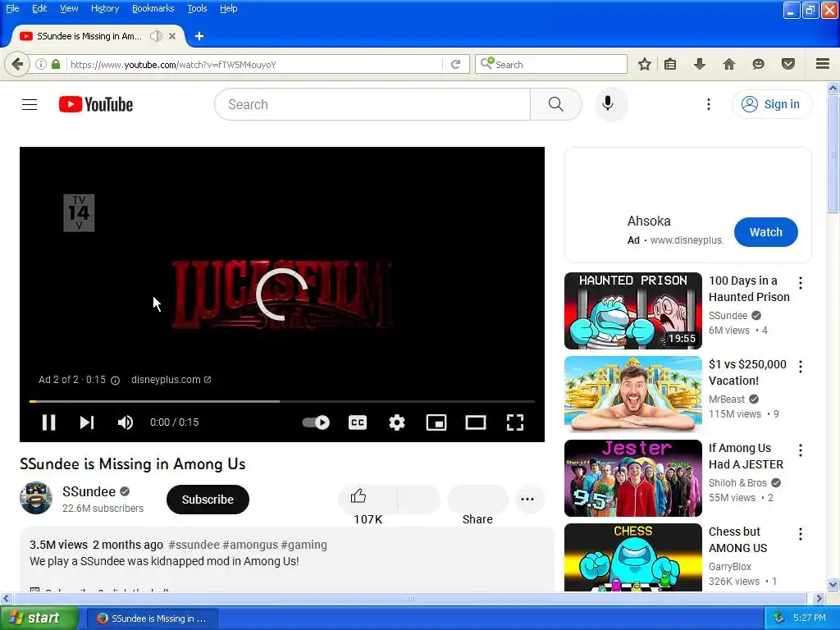Viewport: 840px width, 630px height.
Task: Turn on closed captions (CC)
Action: point(358,422)
